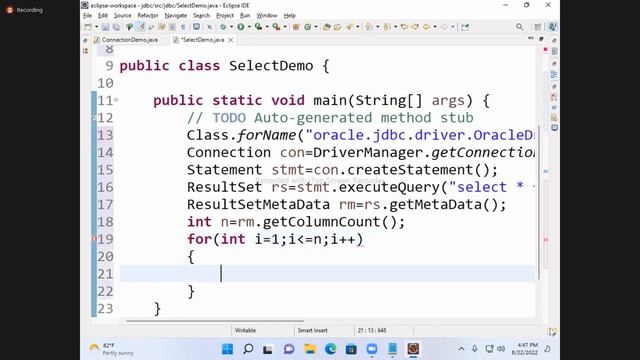Click the Smart Insert status entry
This screenshot has width=640, height=360.
(x=312, y=330)
